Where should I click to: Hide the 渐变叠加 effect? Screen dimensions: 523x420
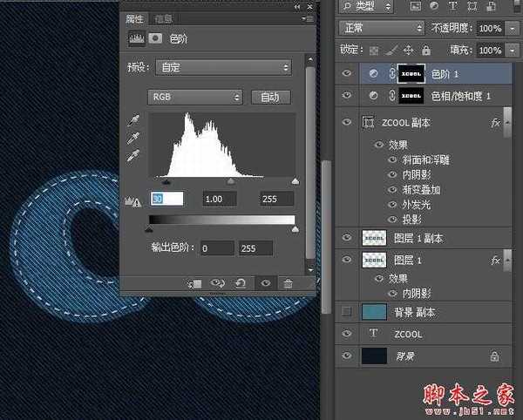click(x=392, y=190)
